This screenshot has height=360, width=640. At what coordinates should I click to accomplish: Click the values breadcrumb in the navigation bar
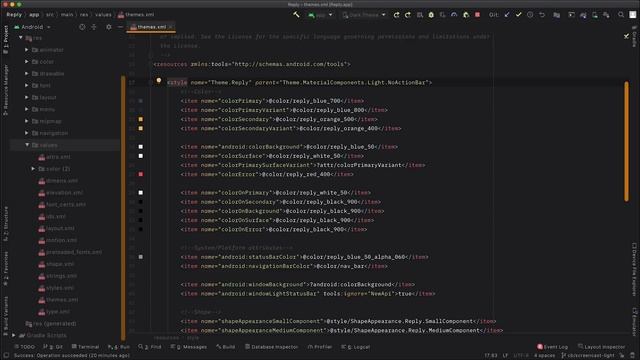(103, 14)
